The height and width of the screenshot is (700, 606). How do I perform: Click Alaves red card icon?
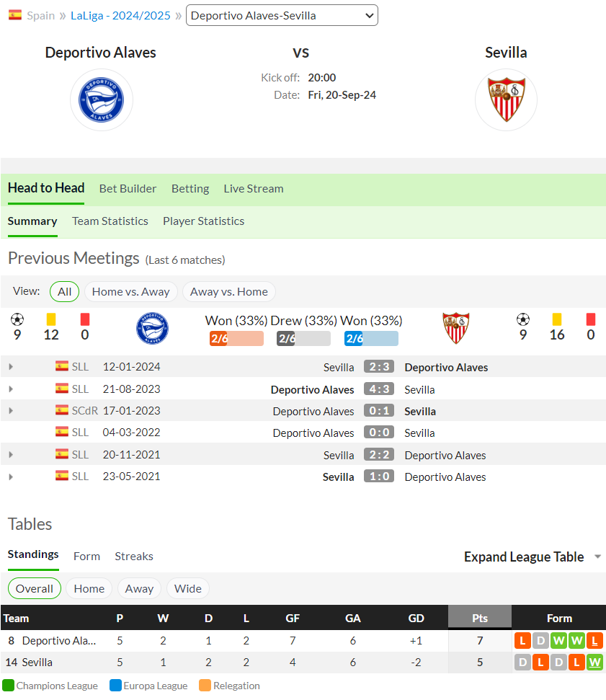pos(85,319)
